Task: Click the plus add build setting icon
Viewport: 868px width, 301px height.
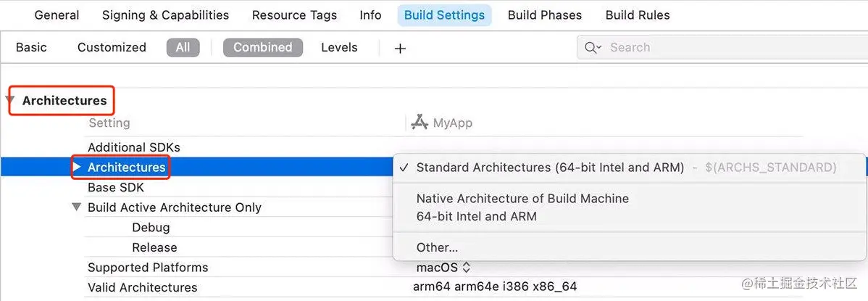Action: pos(400,48)
